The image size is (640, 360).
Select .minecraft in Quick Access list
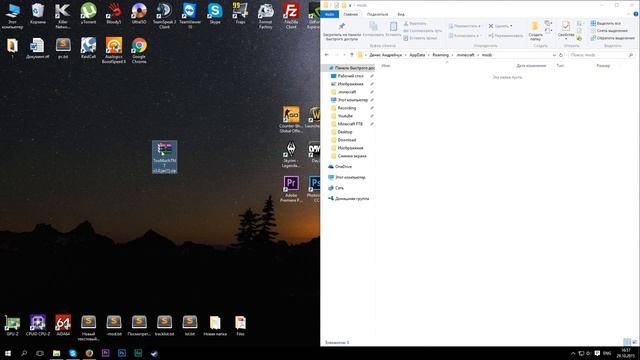[347, 92]
